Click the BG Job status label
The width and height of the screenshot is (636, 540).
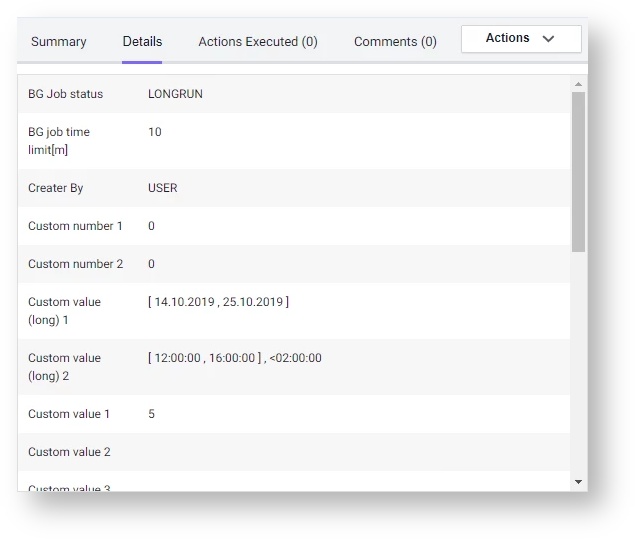pyautogui.click(x=66, y=94)
